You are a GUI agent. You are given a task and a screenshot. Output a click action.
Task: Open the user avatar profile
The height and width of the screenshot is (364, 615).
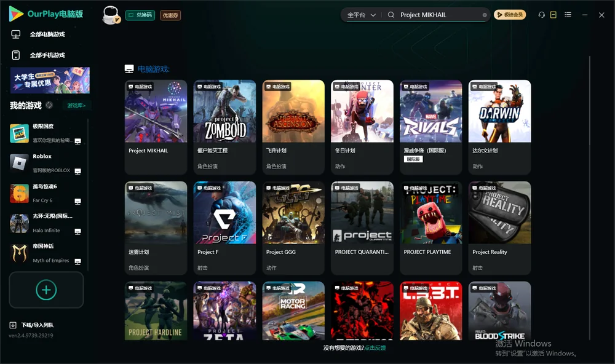tap(111, 15)
